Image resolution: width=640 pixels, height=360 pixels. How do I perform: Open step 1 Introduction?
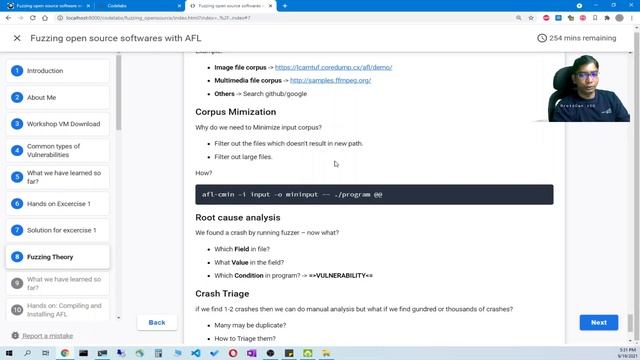[x=58, y=71]
